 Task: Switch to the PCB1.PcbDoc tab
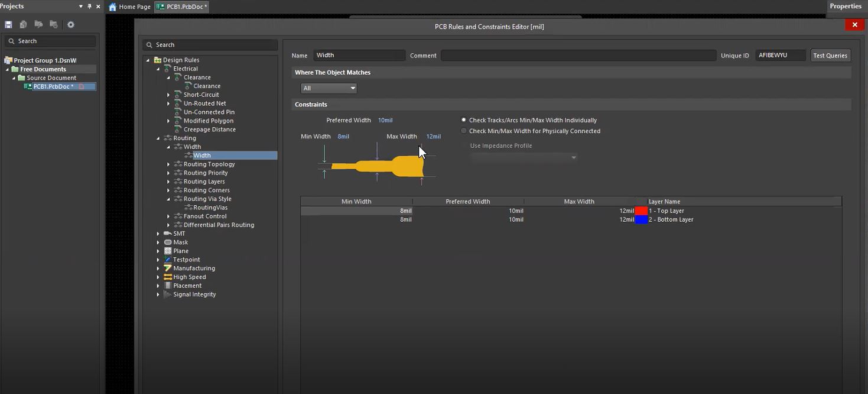[182, 7]
